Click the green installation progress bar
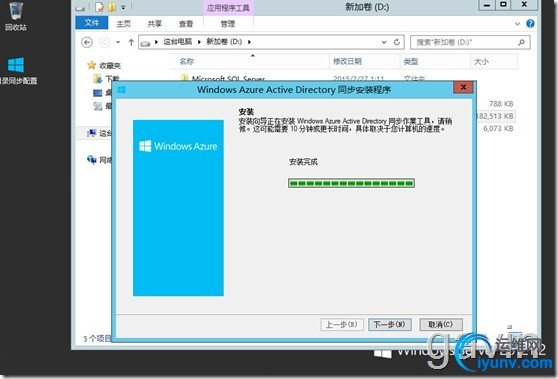The width and height of the screenshot is (558, 379). (x=351, y=183)
